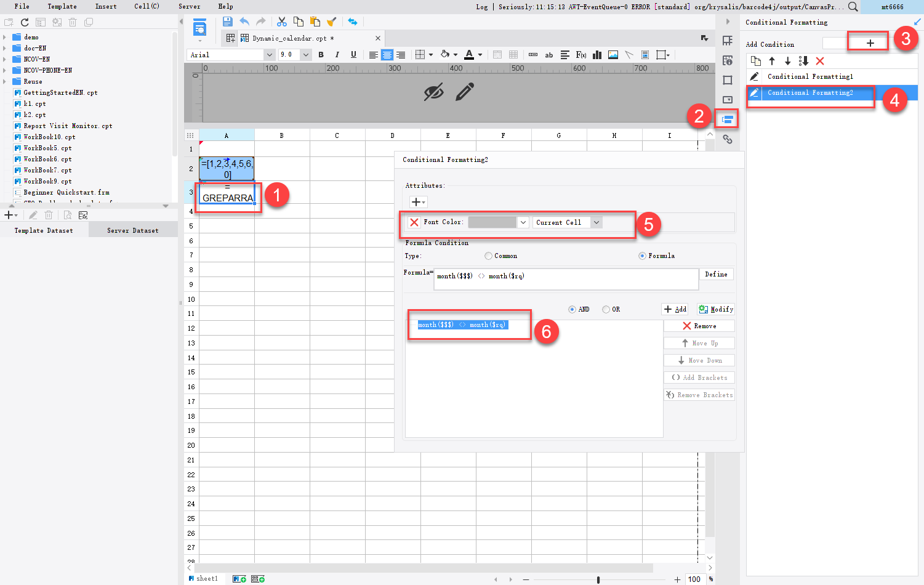Open the Current Cell scope dropdown
Screen dimensions: 924x585
click(566, 222)
